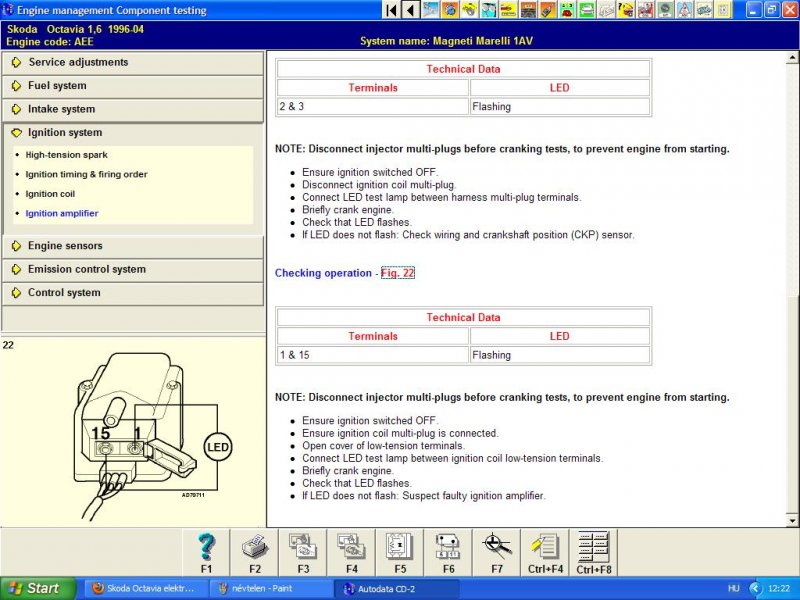Select Ignition amplifier item
The image size is (800, 600).
62,213
